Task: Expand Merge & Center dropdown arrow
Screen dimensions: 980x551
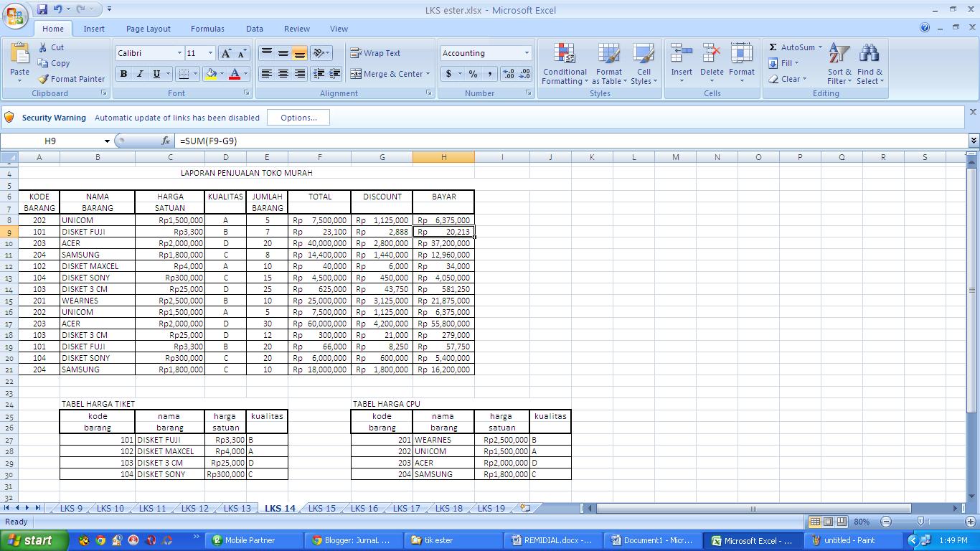Action: tap(428, 74)
